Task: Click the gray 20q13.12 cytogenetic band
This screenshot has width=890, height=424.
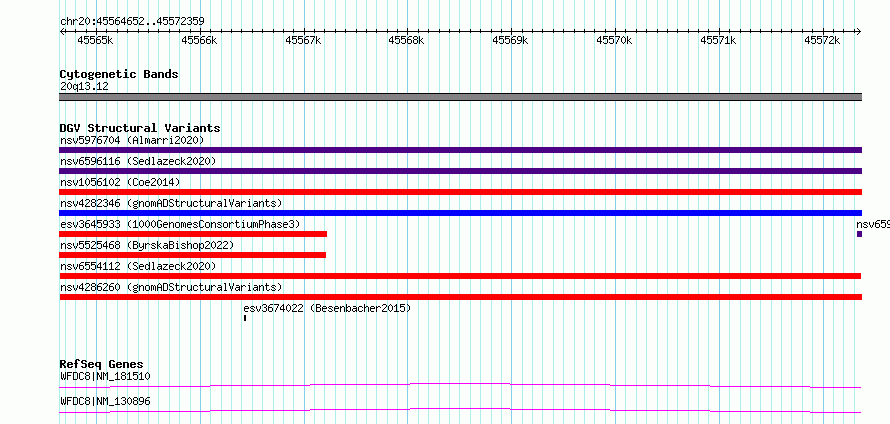Action: tap(460, 97)
